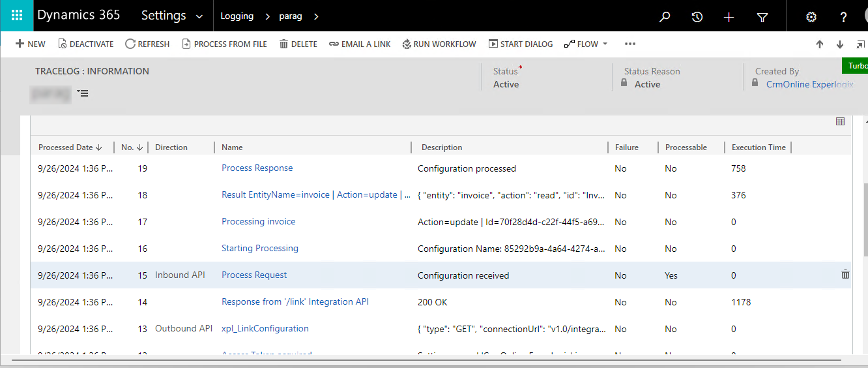Click the parag breadcrumb
The image size is (868, 368).
[291, 16]
